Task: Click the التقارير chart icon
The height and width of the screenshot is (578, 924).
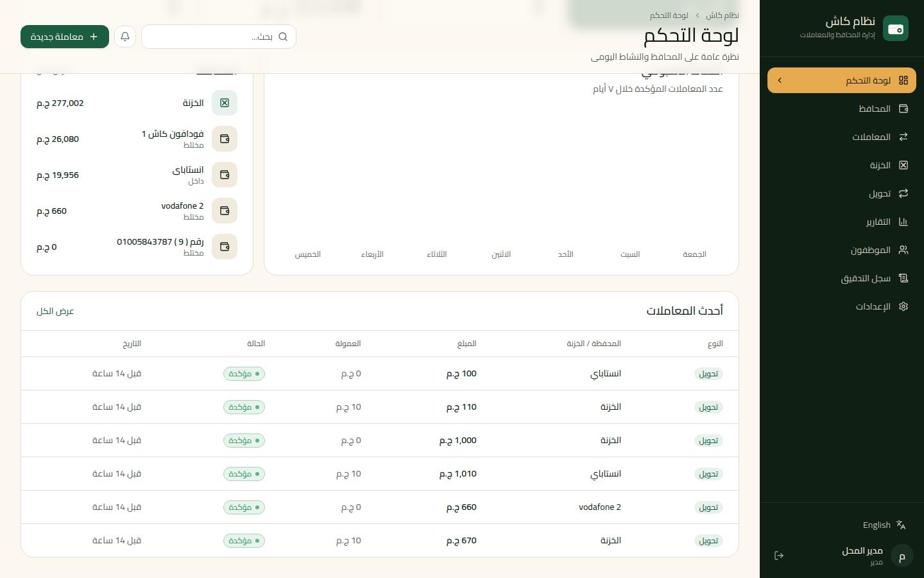Action: pos(903,222)
